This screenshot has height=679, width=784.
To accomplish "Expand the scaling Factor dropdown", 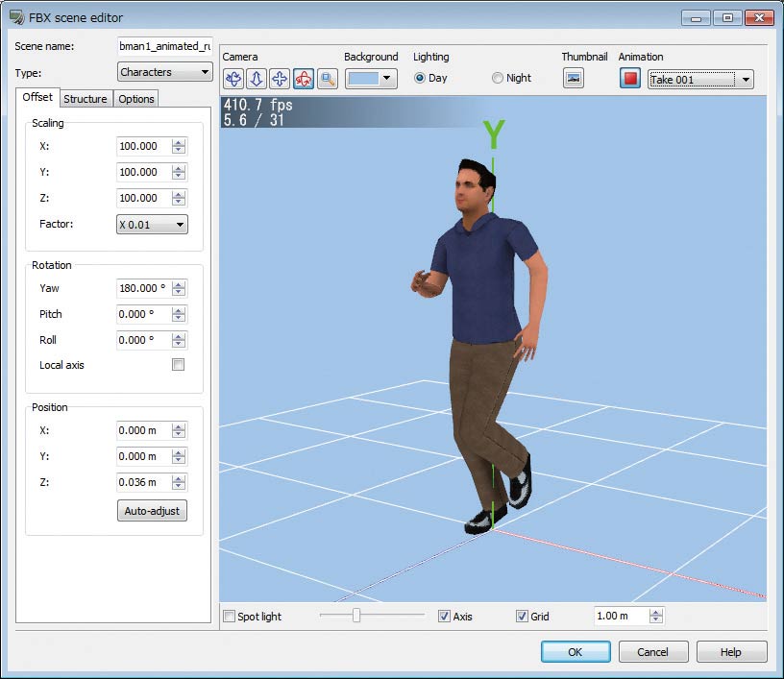I will (x=152, y=224).
